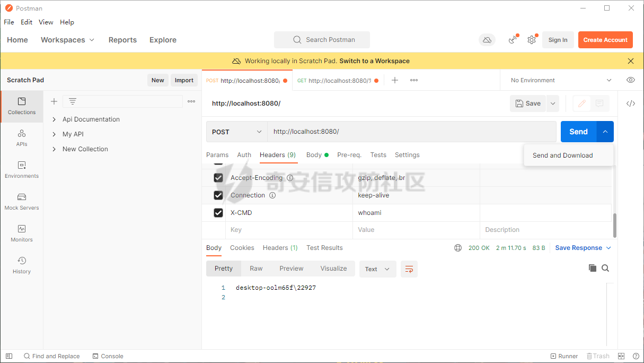Image resolution: width=644 pixels, height=363 pixels.
Task: Open tab options three-dot menu
Action: tap(414, 80)
